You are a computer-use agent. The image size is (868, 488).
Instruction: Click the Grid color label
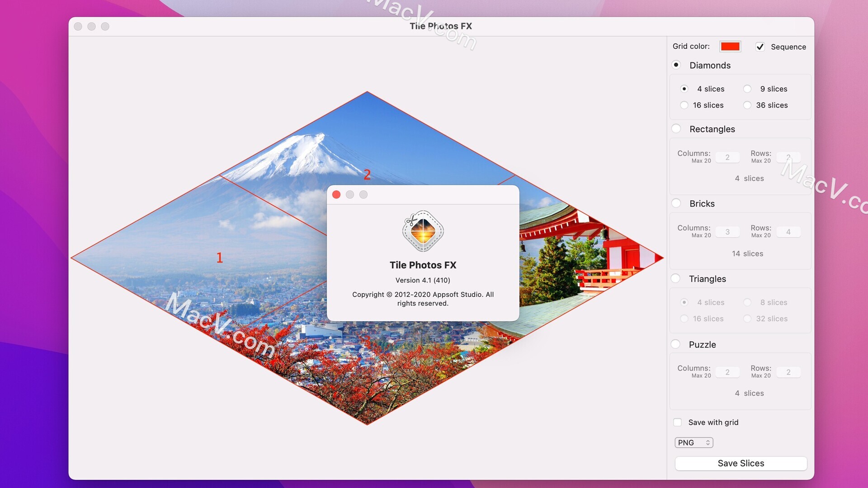691,47
